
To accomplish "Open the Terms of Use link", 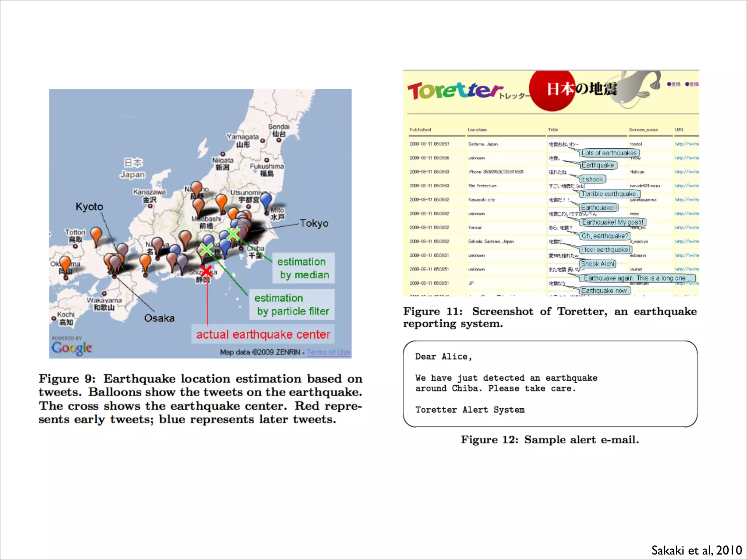I will 328,352.
